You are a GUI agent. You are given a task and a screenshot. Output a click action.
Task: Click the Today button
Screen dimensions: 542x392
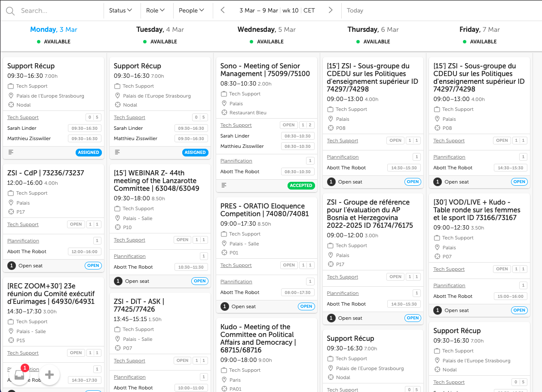click(x=355, y=10)
